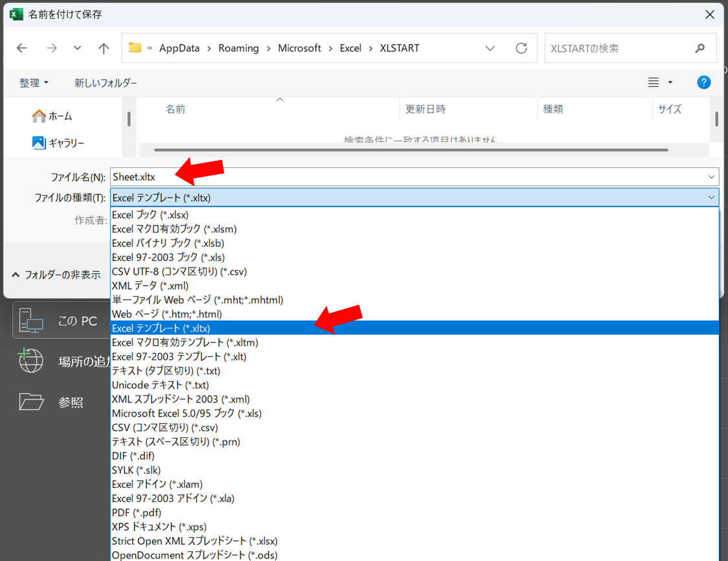Choose Strict Open XML スプレッドシート format
The width and height of the screenshot is (728, 561).
[x=414, y=540]
